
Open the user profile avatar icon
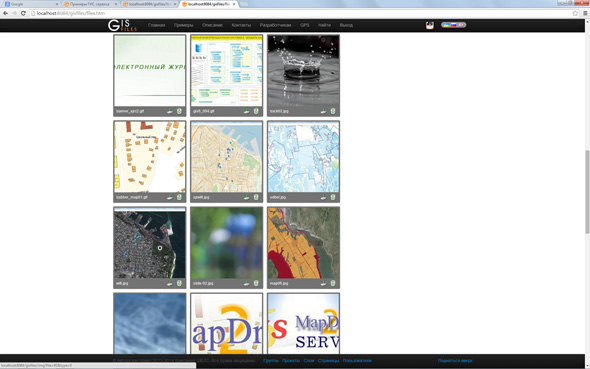pyautogui.click(x=430, y=25)
